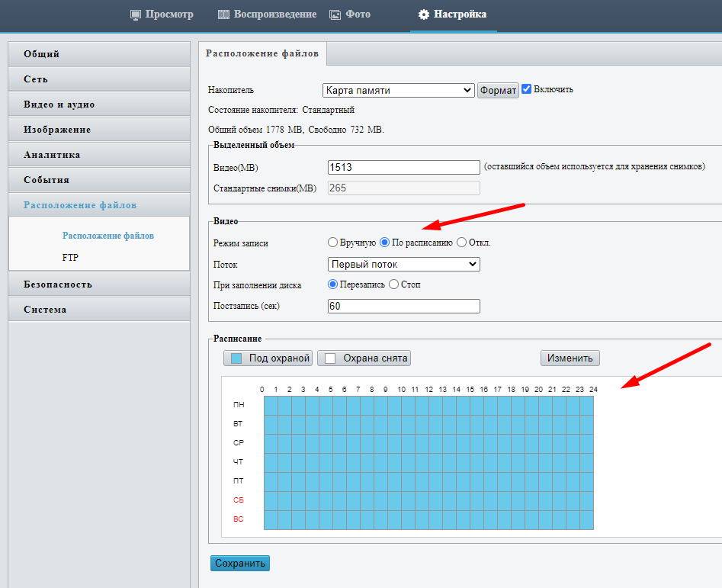
Task: Click the monitor icon next to Просмотр
Action: tap(136, 14)
